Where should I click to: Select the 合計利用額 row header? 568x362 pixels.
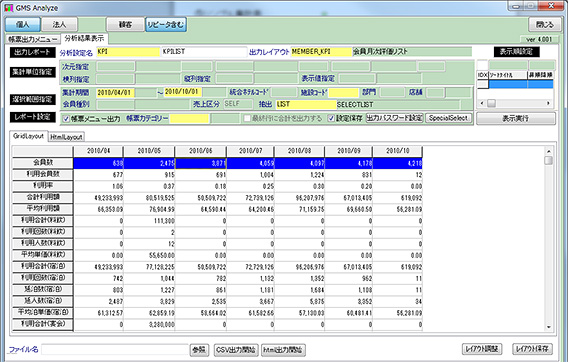43,197
